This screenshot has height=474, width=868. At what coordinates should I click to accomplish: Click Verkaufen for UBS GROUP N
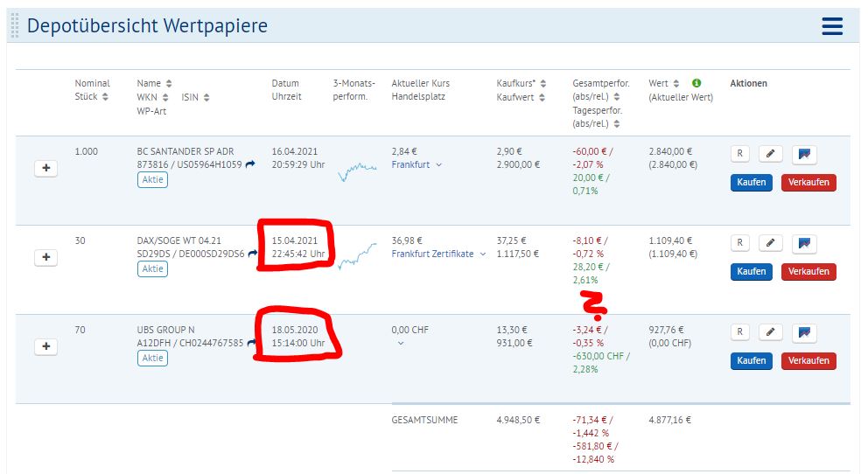pyautogui.click(x=808, y=360)
